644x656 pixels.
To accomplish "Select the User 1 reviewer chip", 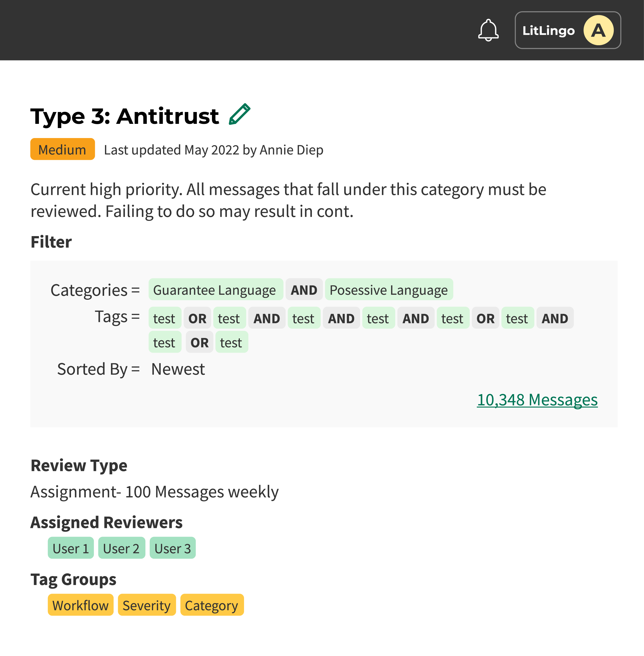I will point(71,548).
